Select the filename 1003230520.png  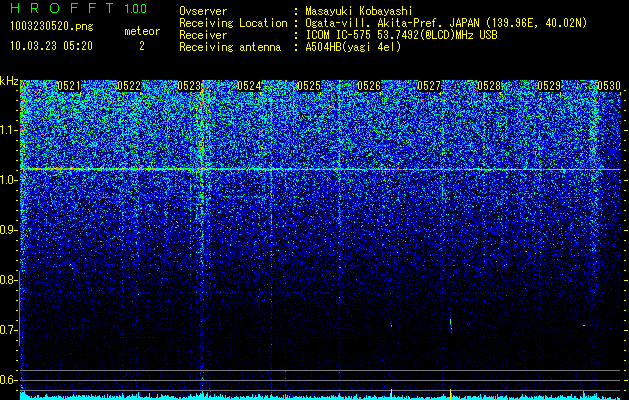coord(52,26)
